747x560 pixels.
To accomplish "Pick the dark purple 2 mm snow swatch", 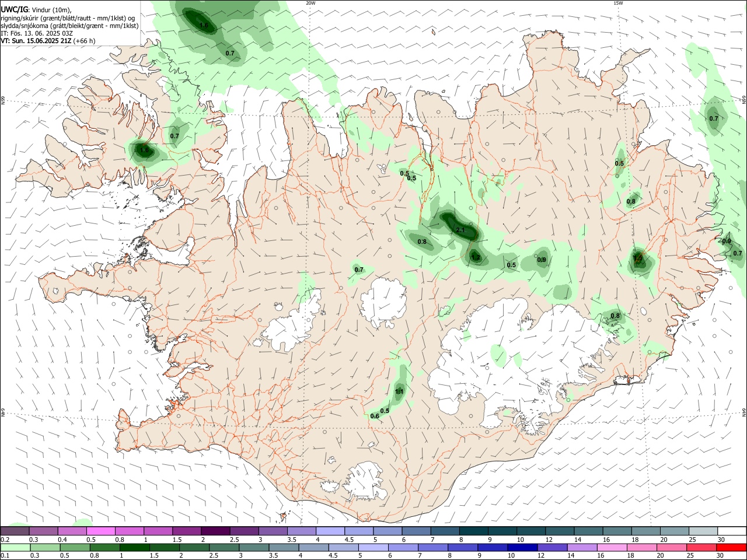I will [215, 531].
